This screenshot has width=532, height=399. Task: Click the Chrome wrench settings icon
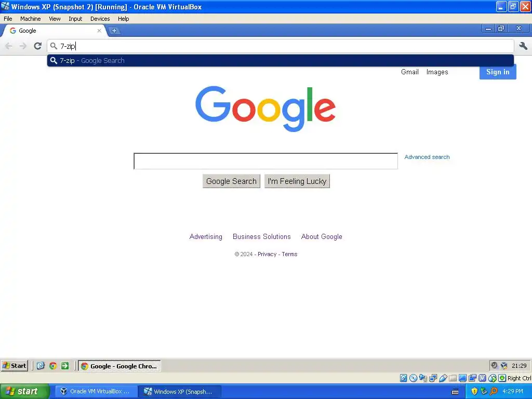[x=523, y=46]
